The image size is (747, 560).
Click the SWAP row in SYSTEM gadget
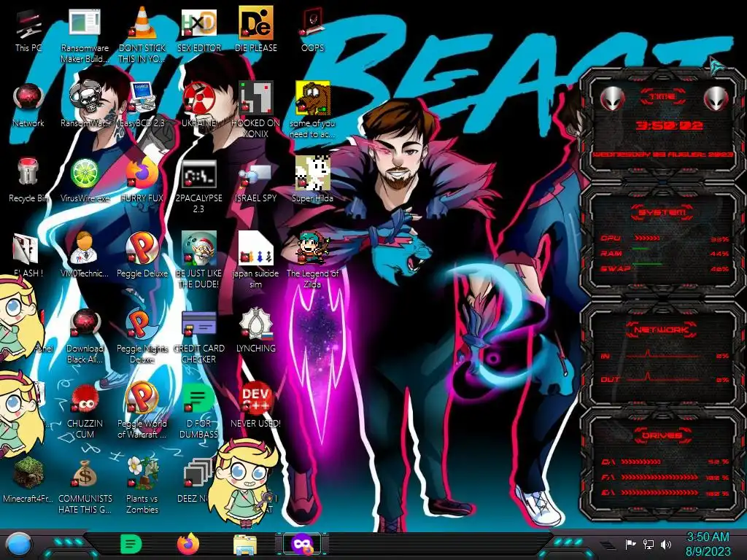664,268
